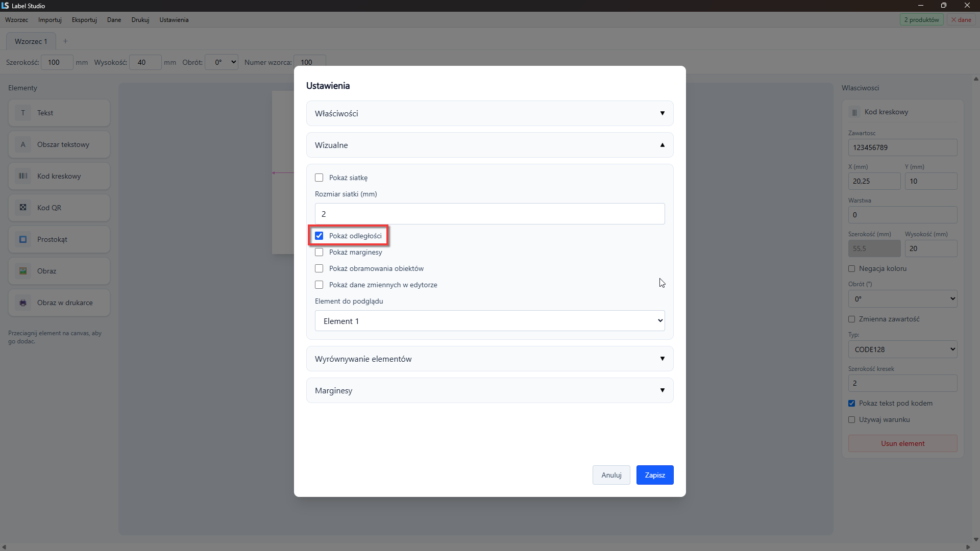Open Obrót (°) dropdown in properties panel

[x=902, y=299]
